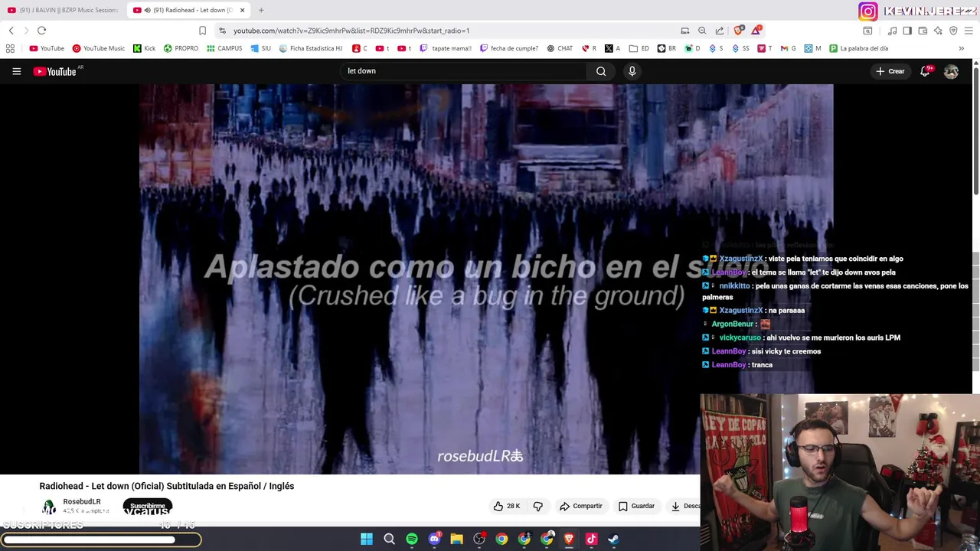Viewport: 980px width, 551px height.
Task: Click the browser address bar URL
Action: [351, 31]
